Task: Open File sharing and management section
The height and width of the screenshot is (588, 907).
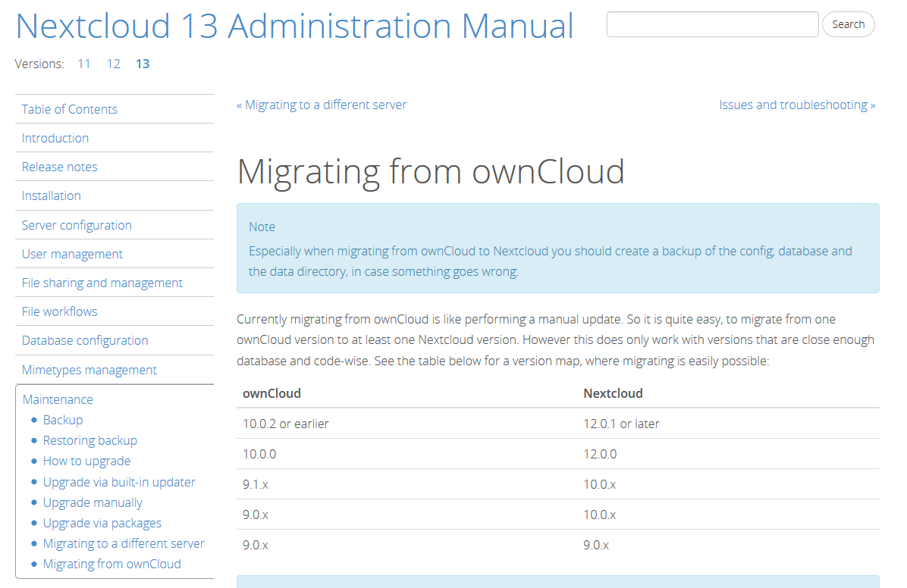Action: click(102, 283)
